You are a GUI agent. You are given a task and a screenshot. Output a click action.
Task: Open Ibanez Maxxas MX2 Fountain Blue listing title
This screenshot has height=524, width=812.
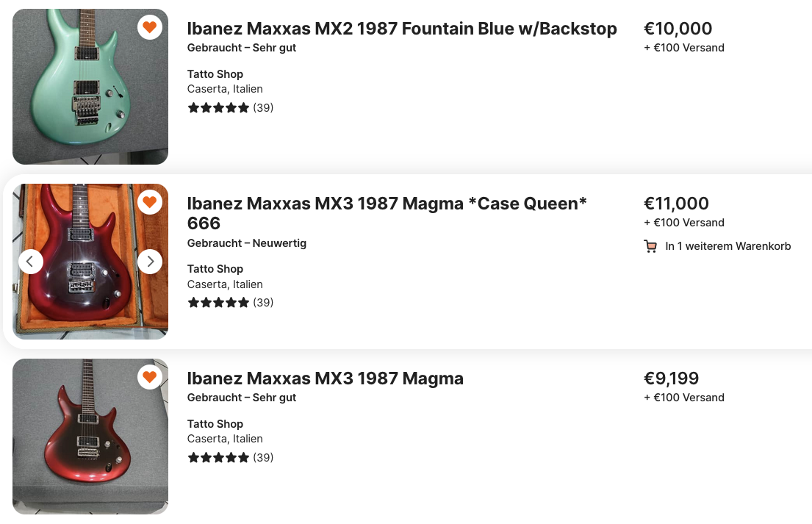pyautogui.click(x=402, y=29)
